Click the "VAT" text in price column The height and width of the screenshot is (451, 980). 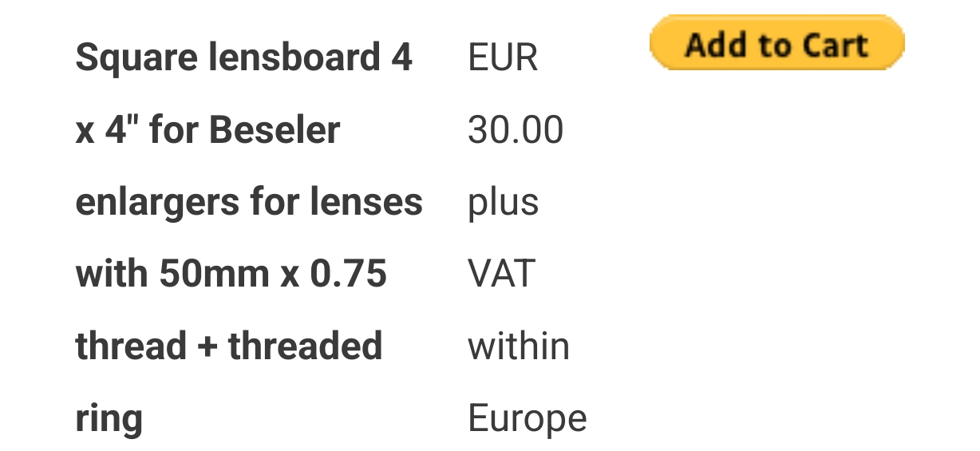point(501,275)
